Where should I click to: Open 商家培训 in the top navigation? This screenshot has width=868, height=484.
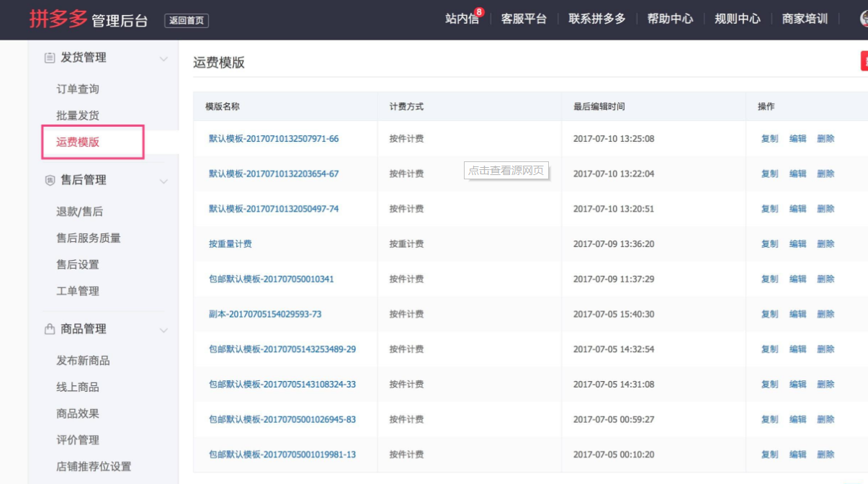tap(805, 19)
